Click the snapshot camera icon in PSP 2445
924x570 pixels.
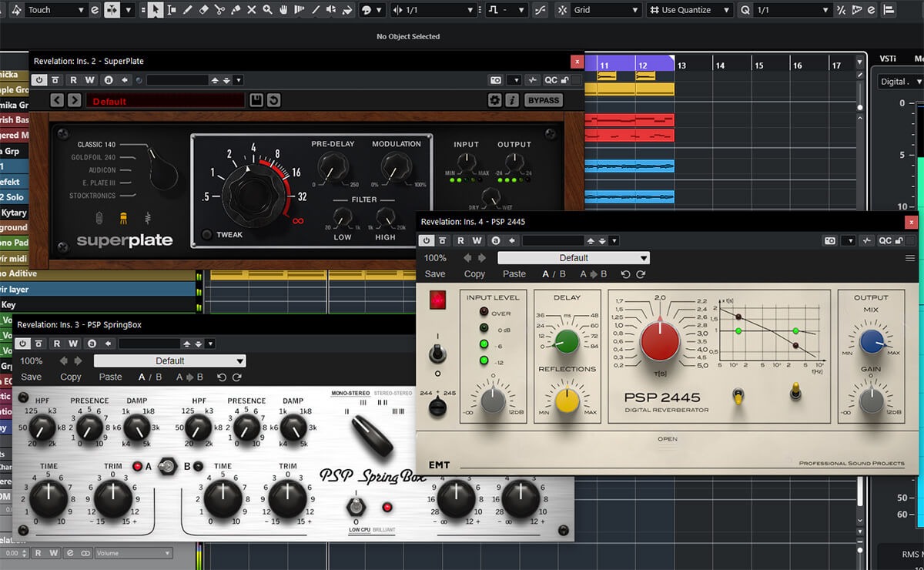click(x=829, y=240)
